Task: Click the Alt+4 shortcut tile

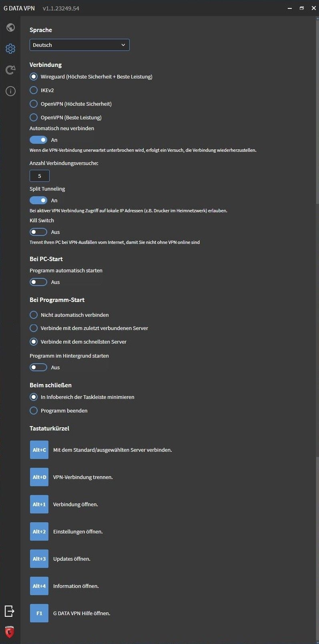Action: pyautogui.click(x=39, y=586)
